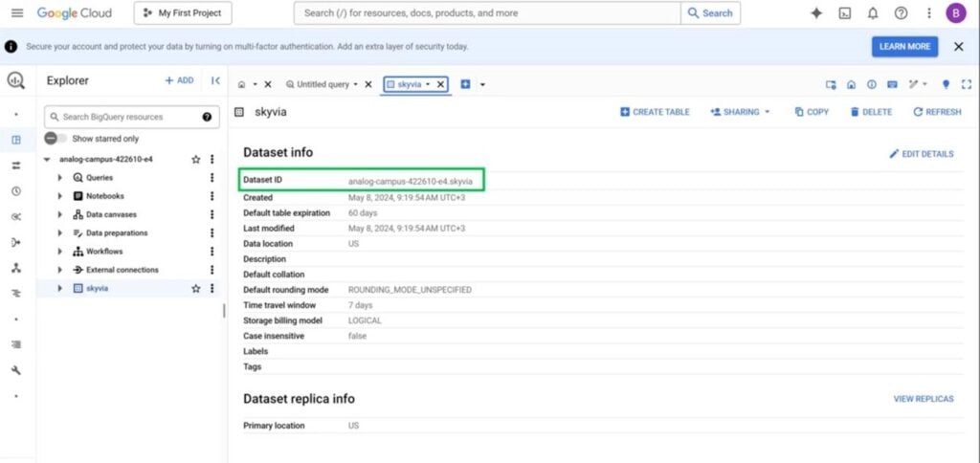This screenshot has width=980, height=463.
Task: Expand the Data preparations tree node
Action: click(x=60, y=233)
